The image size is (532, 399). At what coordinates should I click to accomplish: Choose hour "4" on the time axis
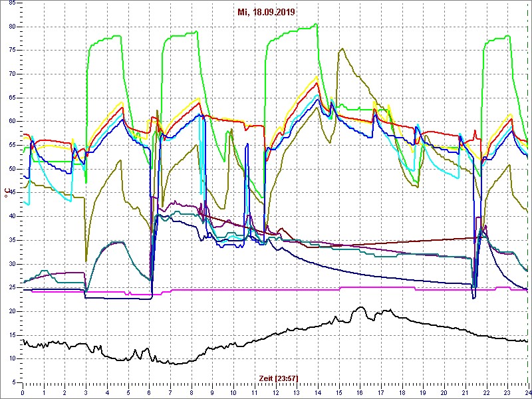(107, 392)
